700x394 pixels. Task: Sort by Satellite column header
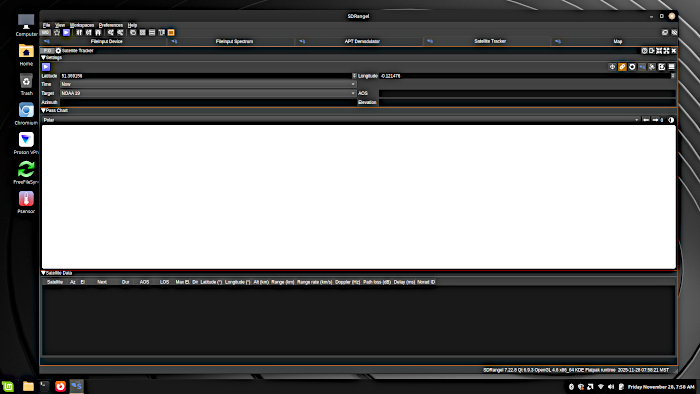(55, 282)
